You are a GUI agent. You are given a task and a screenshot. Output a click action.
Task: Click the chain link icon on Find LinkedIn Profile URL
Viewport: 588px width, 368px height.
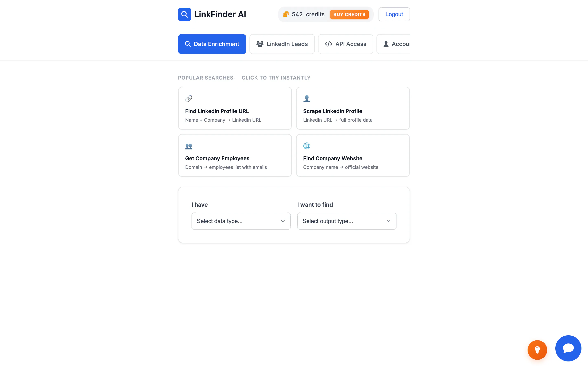pos(189,99)
